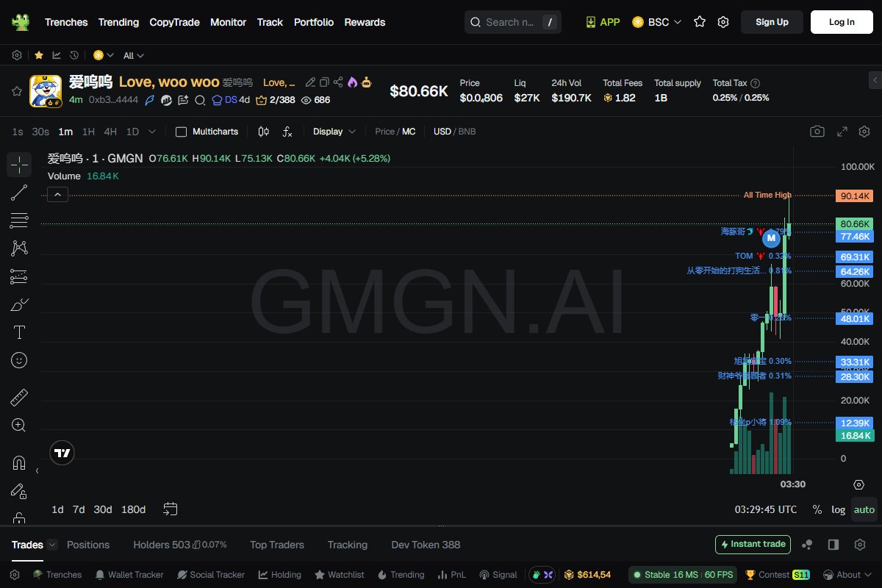Select the crosshair cursor tool

coord(19,165)
